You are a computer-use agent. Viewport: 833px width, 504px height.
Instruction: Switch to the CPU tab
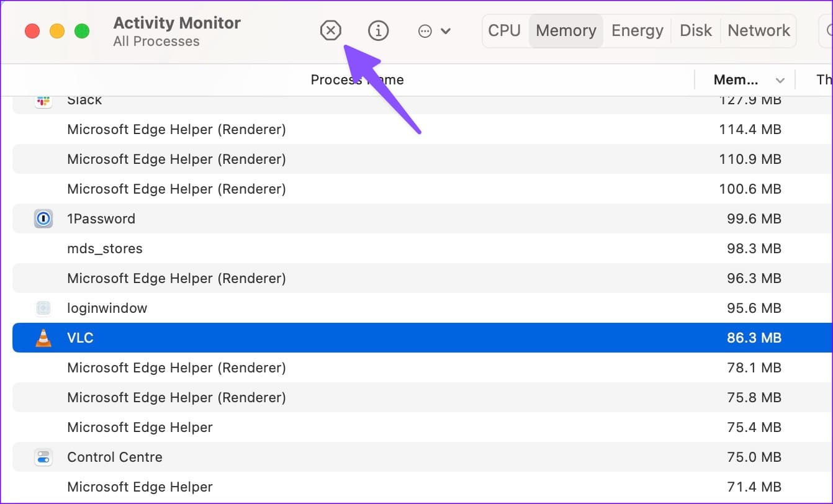click(504, 30)
